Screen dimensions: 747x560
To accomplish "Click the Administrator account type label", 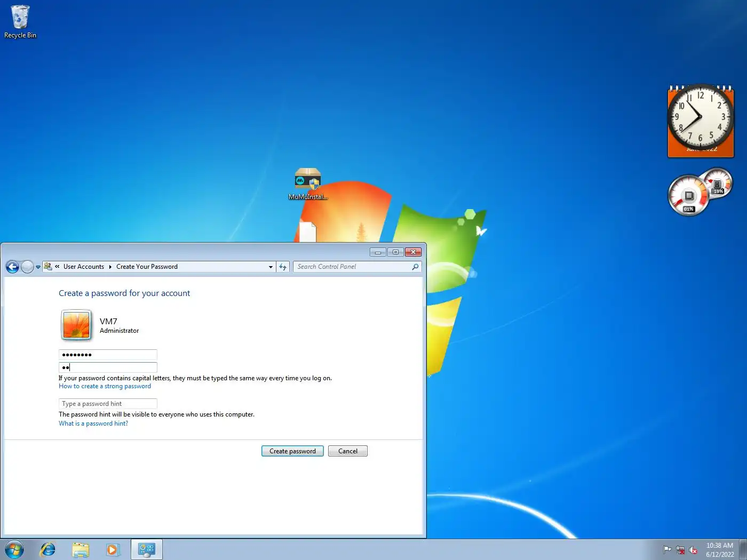I will [x=119, y=331].
